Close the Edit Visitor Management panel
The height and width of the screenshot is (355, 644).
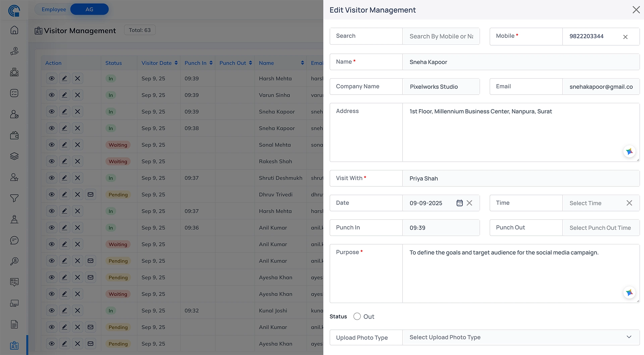tap(636, 10)
